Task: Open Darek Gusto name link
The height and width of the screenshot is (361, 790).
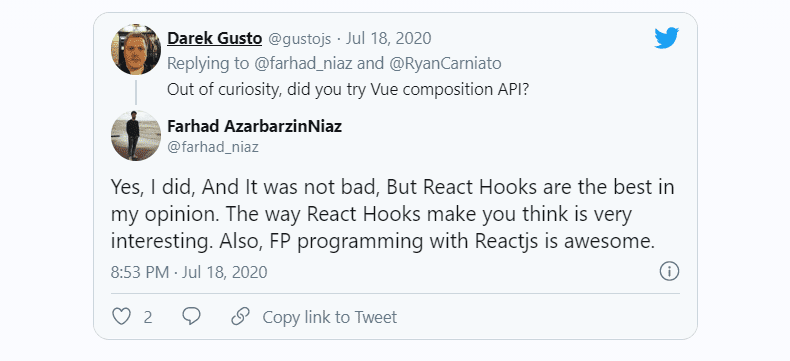Action: (215, 38)
